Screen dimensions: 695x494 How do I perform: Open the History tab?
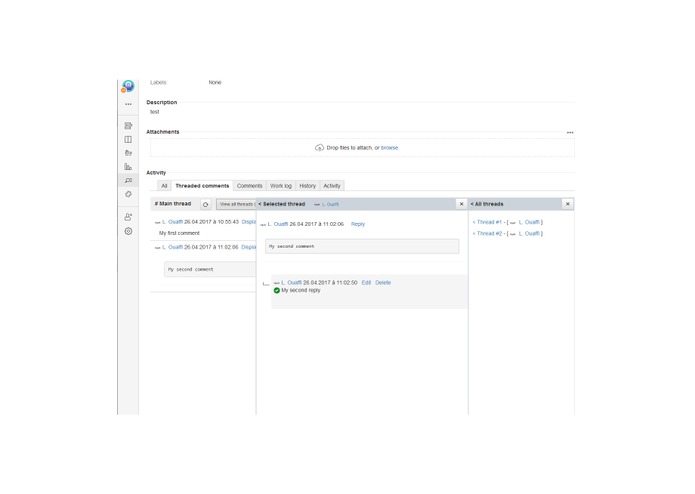[x=307, y=186]
